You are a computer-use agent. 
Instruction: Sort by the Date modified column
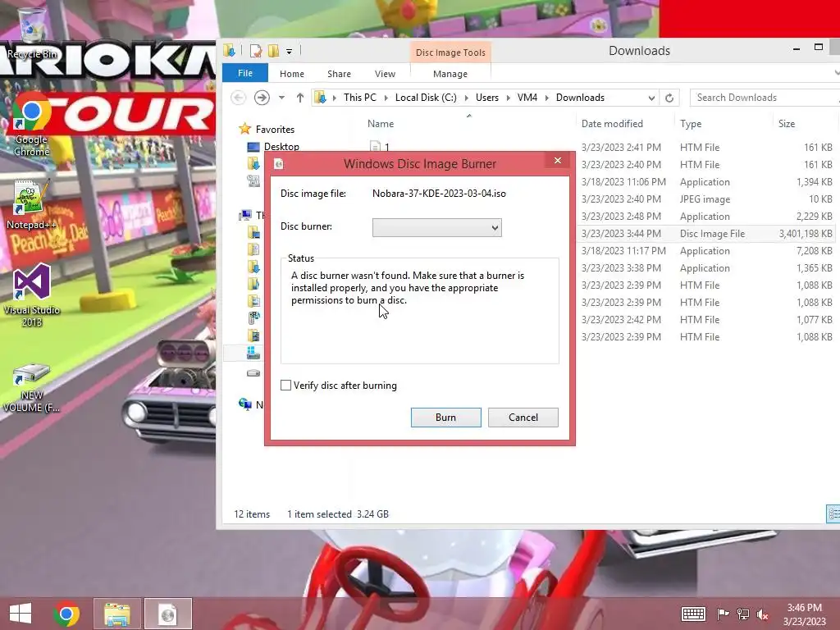[612, 124]
